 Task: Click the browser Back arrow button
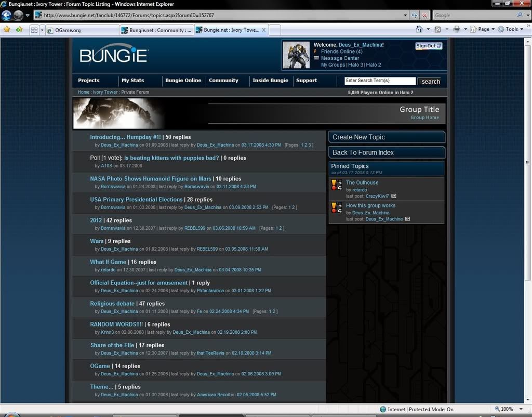point(7,15)
